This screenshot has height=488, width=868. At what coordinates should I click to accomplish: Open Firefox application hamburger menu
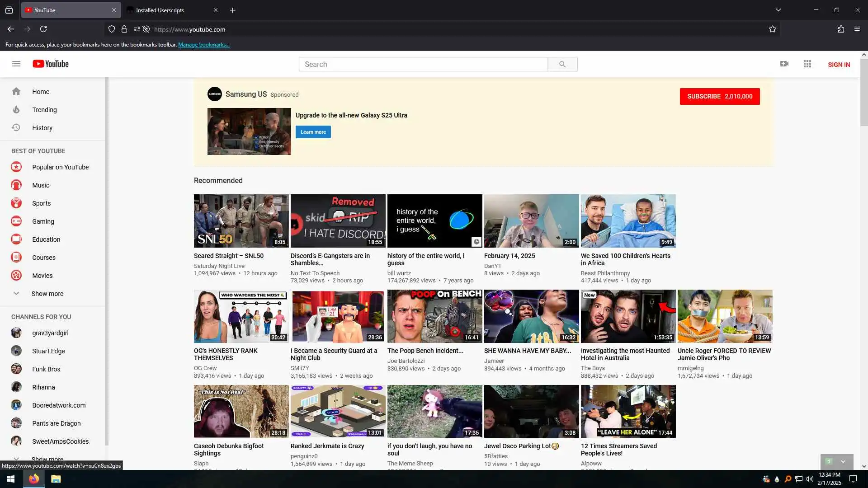[857, 29]
